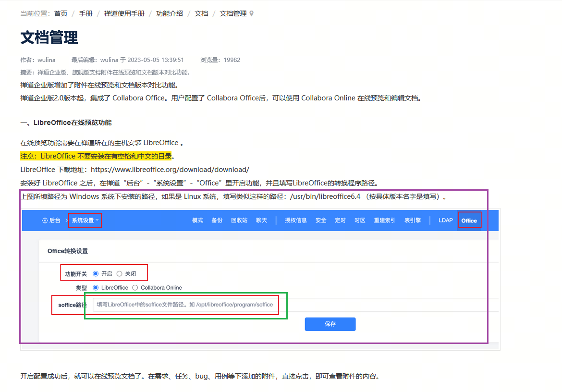Click the 保存 button
Viewport: 562px width, 392px height.
(330, 324)
